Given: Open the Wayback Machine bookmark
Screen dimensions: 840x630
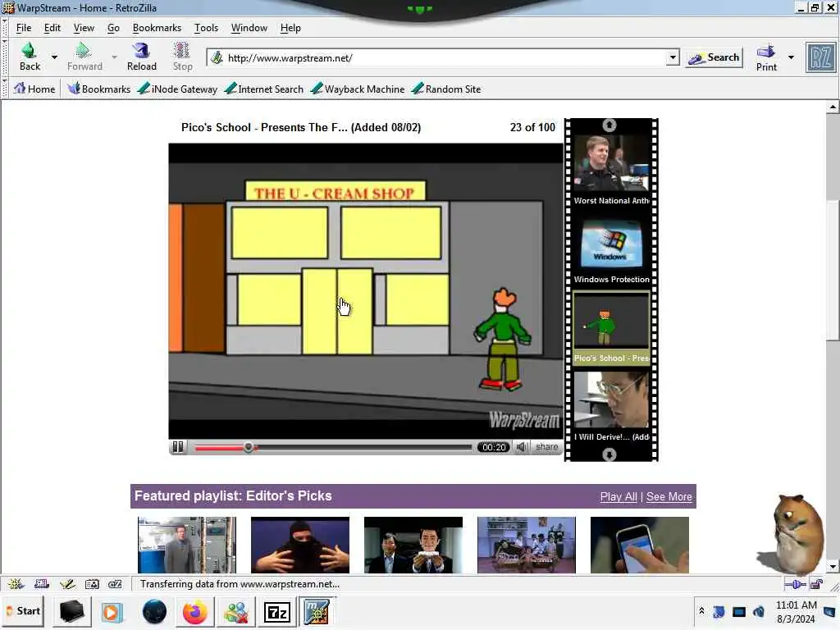Looking at the screenshot, I should click(358, 89).
